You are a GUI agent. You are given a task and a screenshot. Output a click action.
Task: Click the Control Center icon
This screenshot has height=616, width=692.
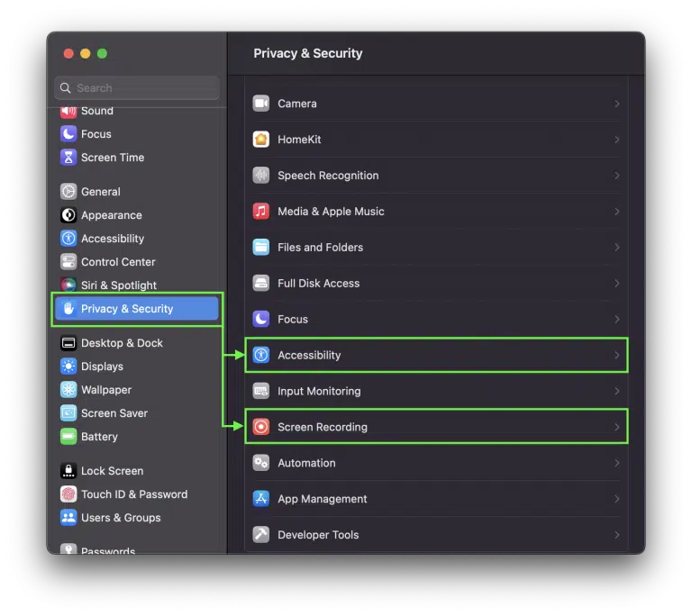click(x=68, y=262)
